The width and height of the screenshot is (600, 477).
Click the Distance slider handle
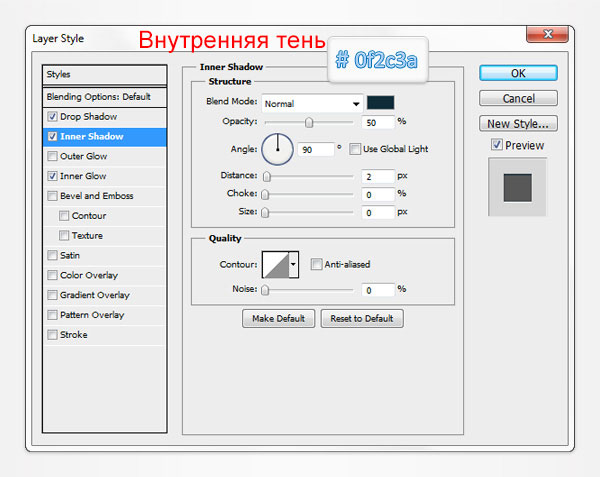click(267, 176)
